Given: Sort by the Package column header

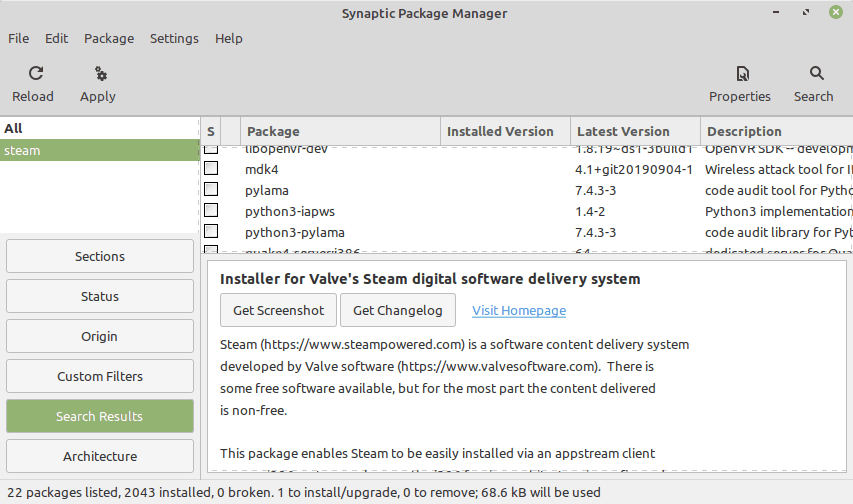Looking at the screenshot, I should (340, 131).
